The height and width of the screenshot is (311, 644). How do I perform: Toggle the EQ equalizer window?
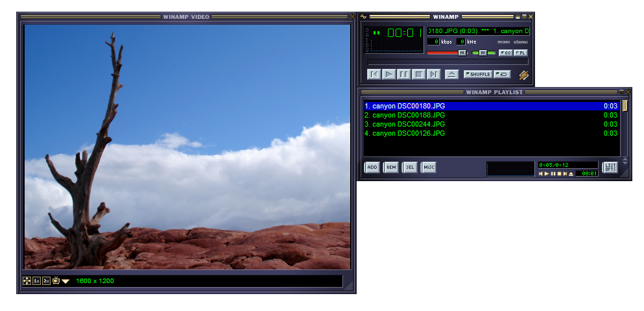[505, 53]
